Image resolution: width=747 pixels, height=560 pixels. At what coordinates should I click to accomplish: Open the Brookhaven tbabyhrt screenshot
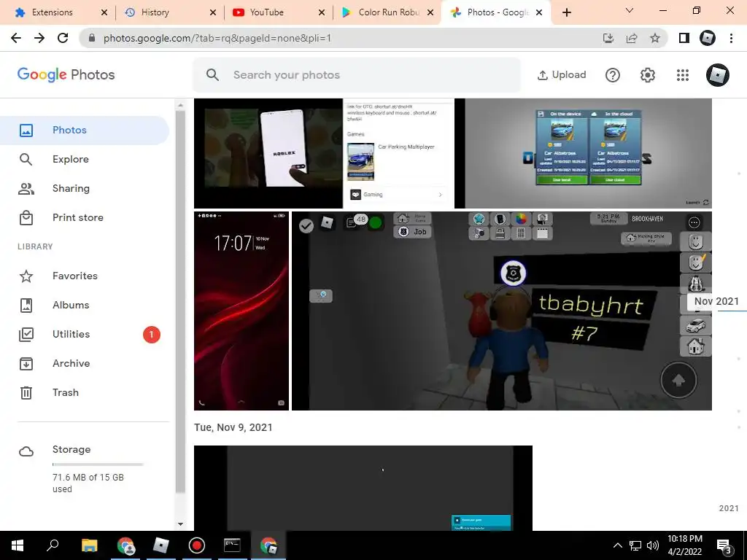click(x=502, y=311)
